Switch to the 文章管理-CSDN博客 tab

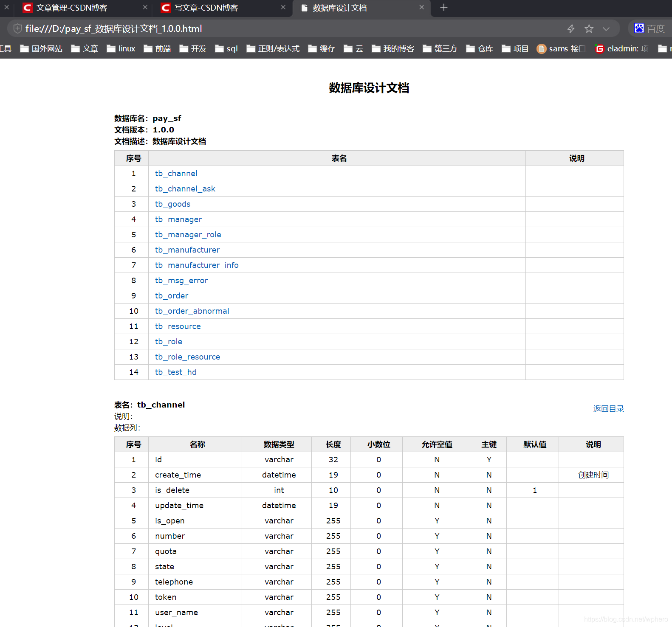tap(81, 8)
